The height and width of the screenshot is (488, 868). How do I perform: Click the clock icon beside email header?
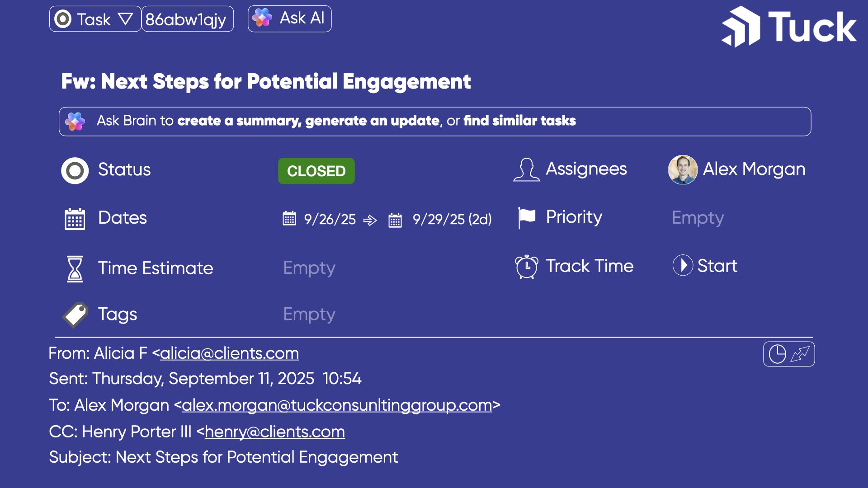coord(778,354)
